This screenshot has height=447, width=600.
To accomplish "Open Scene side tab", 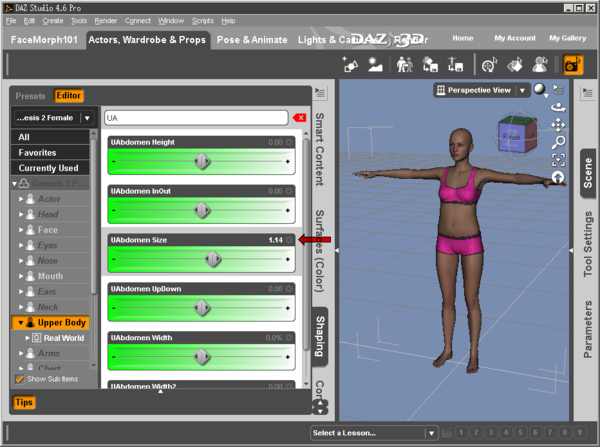I will pyautogui.click(x=587, y=173).
